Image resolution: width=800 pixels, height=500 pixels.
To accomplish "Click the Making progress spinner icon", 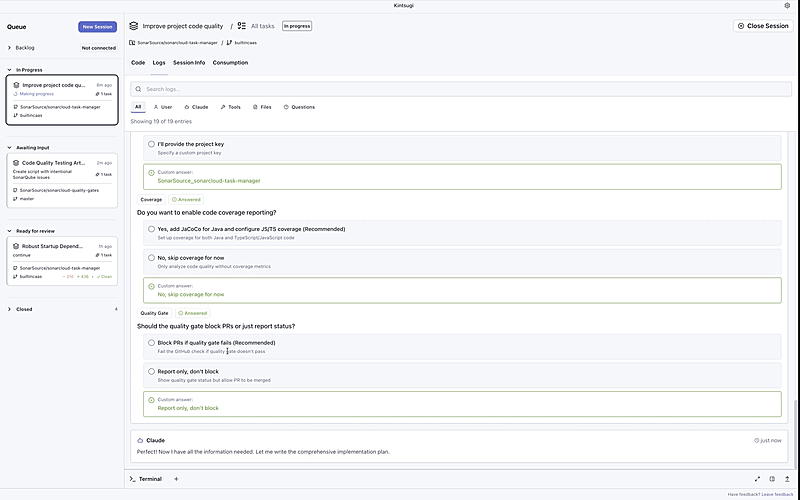I will point(15,94).
